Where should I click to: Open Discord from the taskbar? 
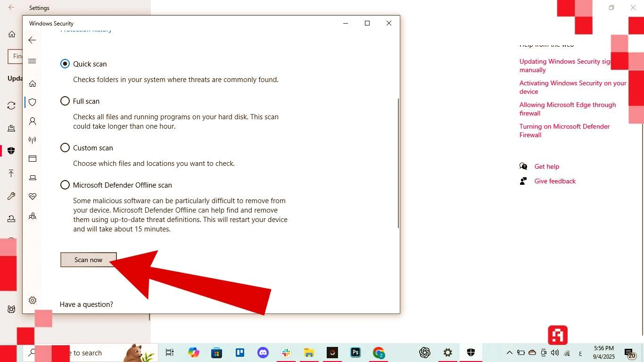pos(263,353)
